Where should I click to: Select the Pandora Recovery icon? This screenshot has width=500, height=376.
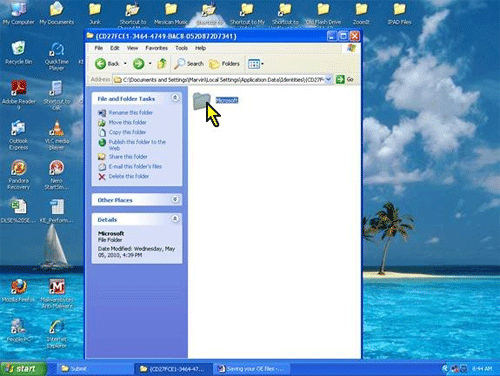click(x=19, y=175)
